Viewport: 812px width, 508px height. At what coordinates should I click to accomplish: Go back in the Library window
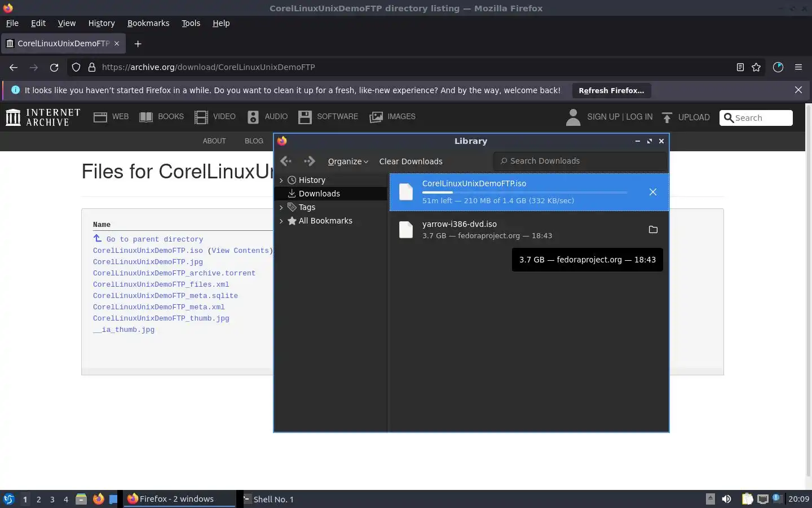(x=286, y=161)
